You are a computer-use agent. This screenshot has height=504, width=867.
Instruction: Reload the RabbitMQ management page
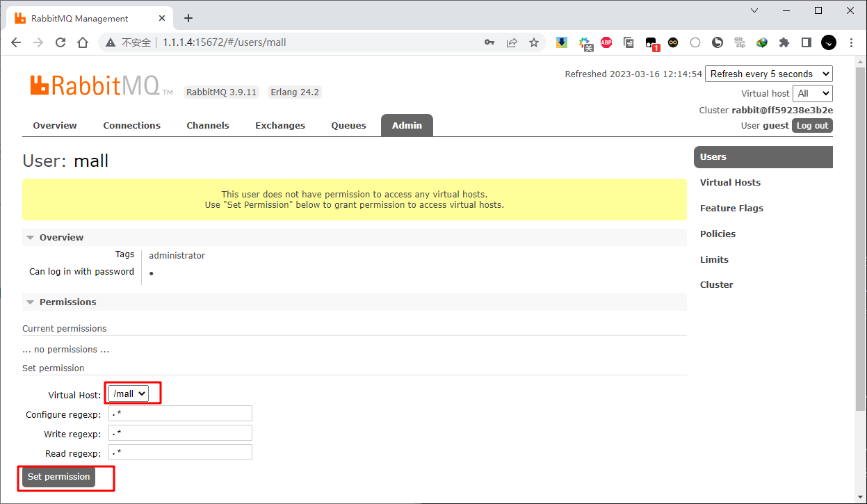tap(60, 42)
